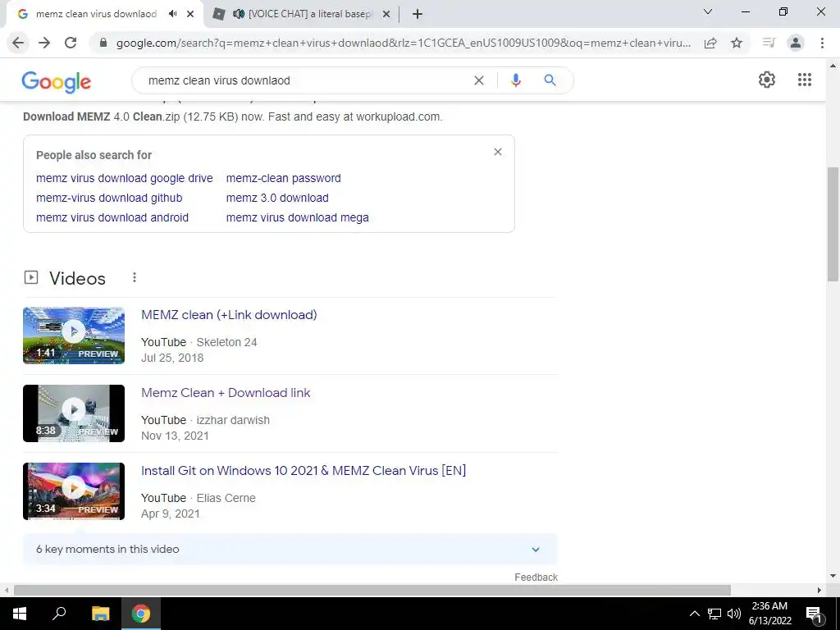
Task: View site info via padlock icon
Action: point(103,43)
